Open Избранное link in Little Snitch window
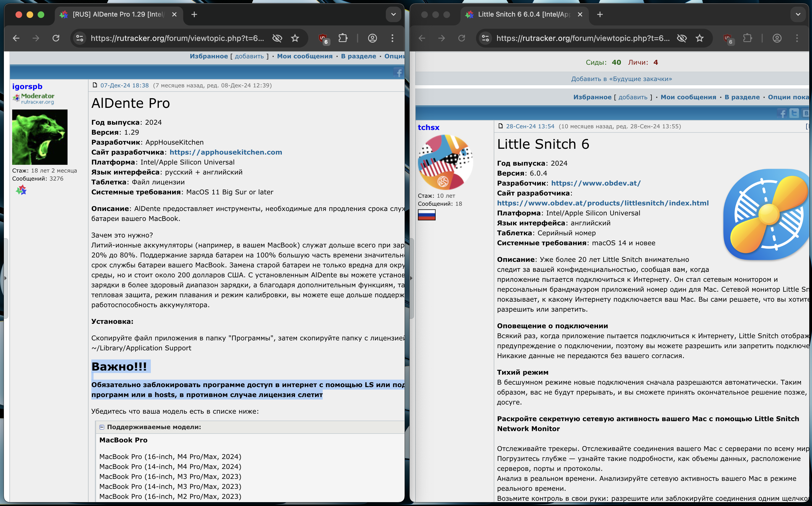The width and height of the screenshot is (812, 506). click(592, 97)
